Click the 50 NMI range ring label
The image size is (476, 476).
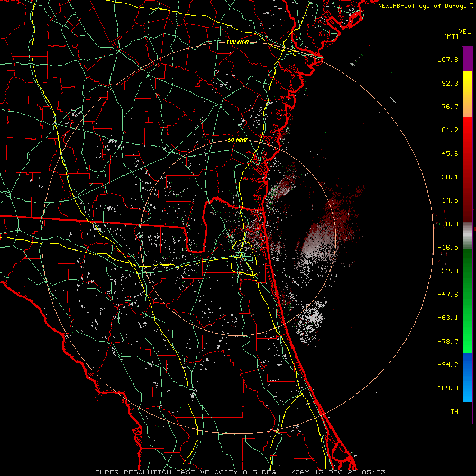(x=237, y=140)
